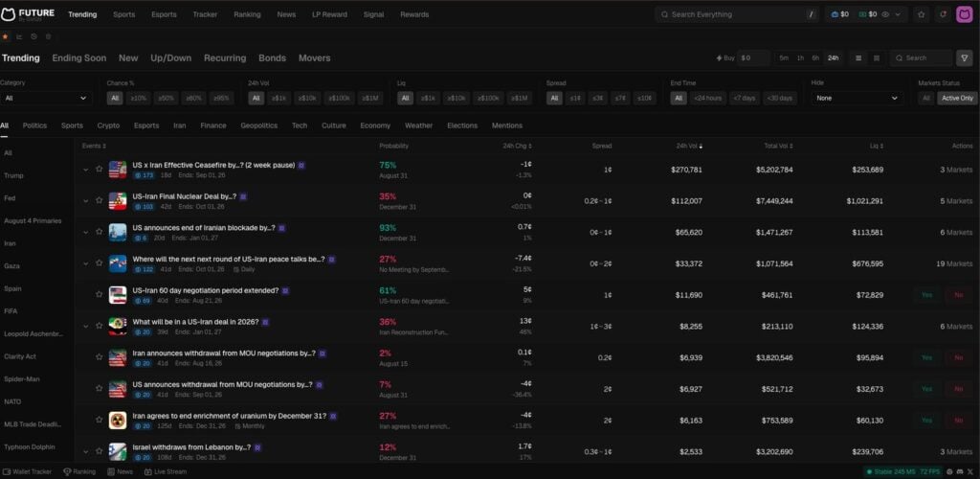Click Yes for US-Iran 60 day negotiation period

[x=926, y=294]
